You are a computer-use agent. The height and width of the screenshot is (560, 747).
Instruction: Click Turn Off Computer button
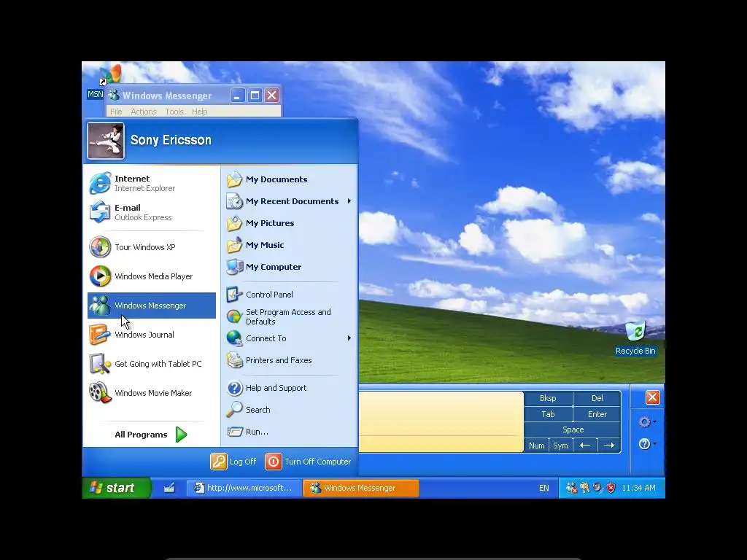(x=309, y=462)
